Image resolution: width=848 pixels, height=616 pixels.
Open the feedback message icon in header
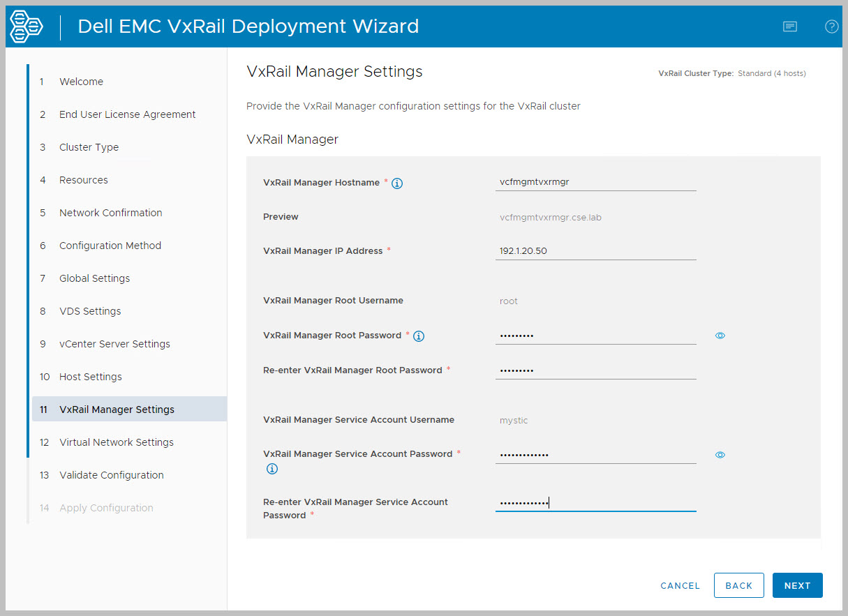(x=790, y=27)
